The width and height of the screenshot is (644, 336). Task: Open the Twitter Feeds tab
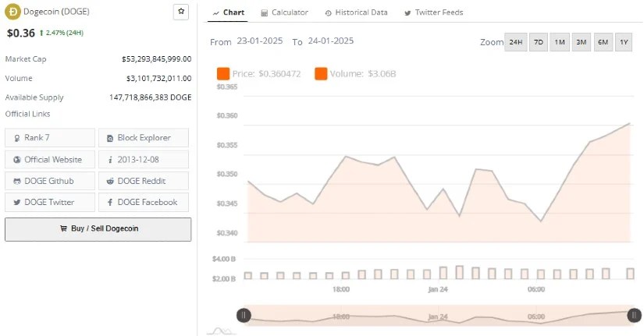[434, 12]
